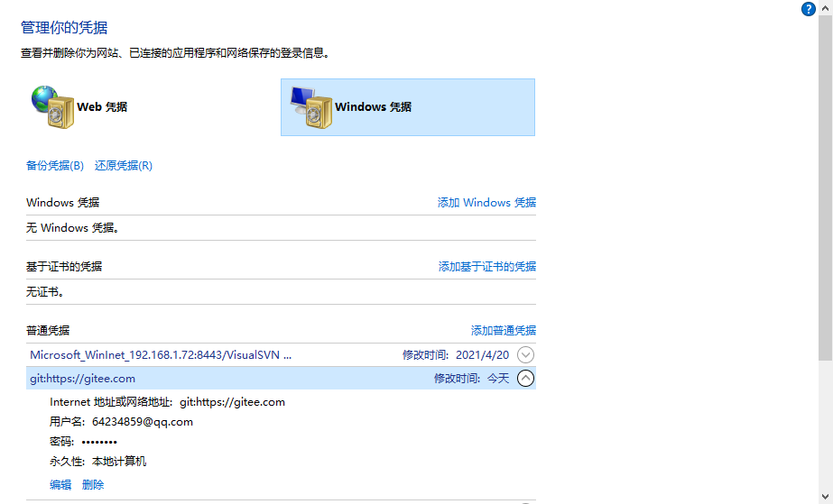Click the 修改时间 2021/4/20 text

(456, 355)
